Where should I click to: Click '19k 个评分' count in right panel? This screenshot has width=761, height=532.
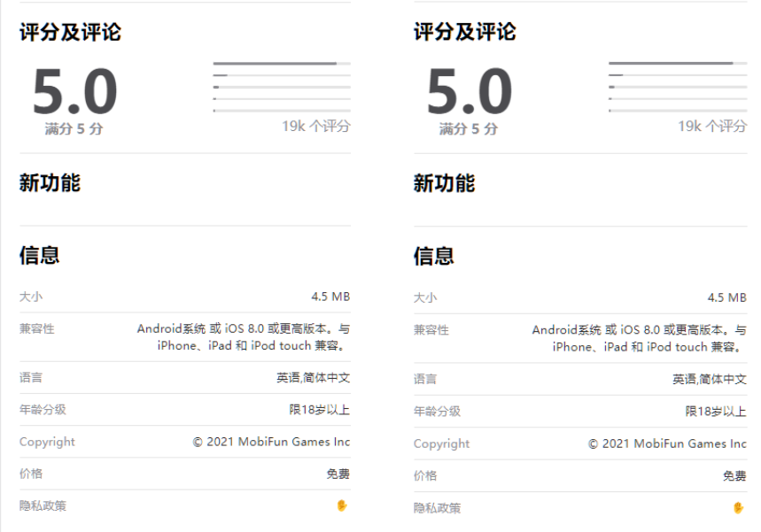[x=712, y=127]
